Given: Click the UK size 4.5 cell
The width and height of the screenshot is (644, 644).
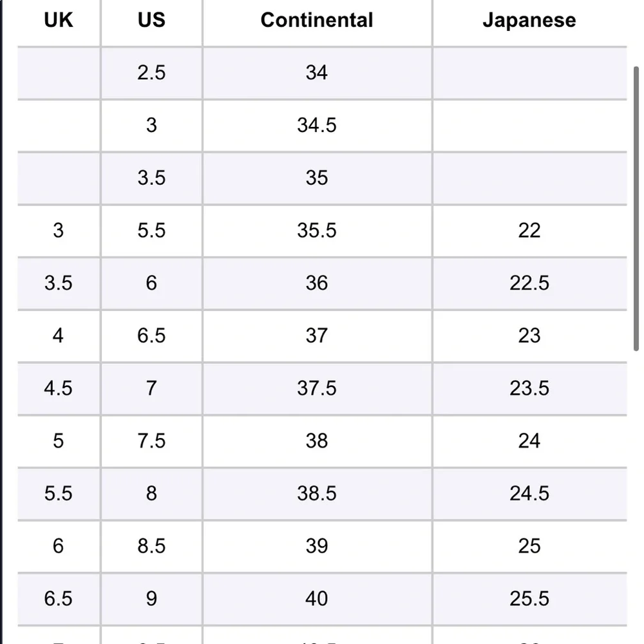Looking at the screenshot, I should coord(59,388).
